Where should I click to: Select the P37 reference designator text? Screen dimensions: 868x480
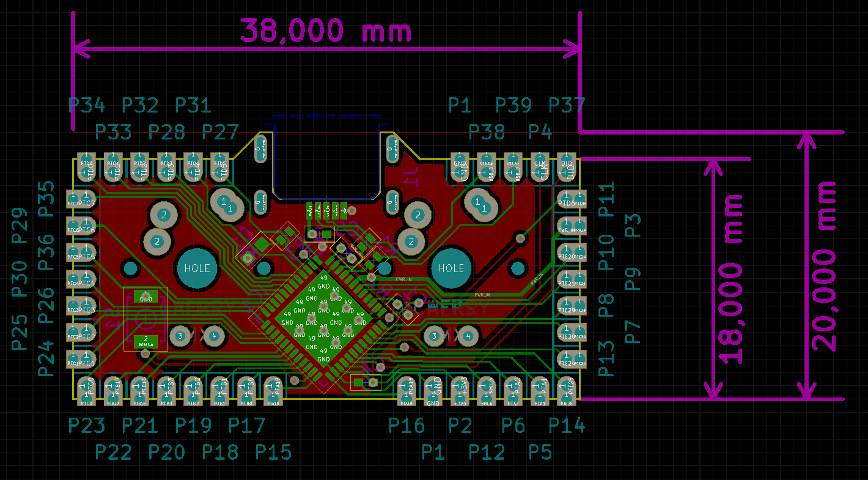[567, 106]
